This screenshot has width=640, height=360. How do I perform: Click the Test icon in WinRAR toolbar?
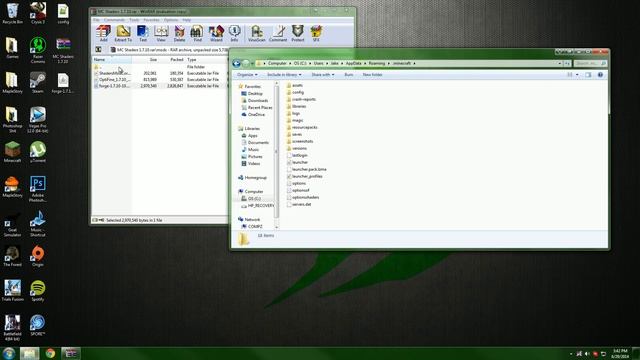click(143, 33)
